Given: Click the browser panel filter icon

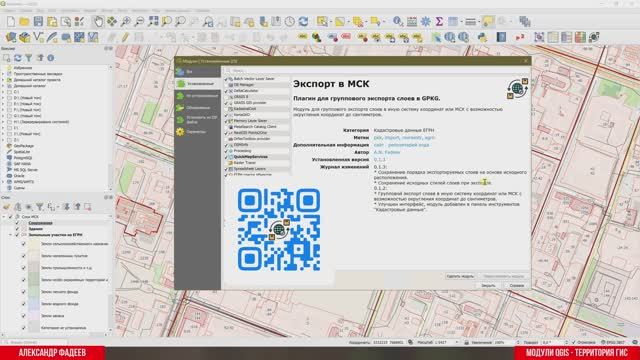Looking at the screenshot, I should pyautogui.click(x=29, y=58).
